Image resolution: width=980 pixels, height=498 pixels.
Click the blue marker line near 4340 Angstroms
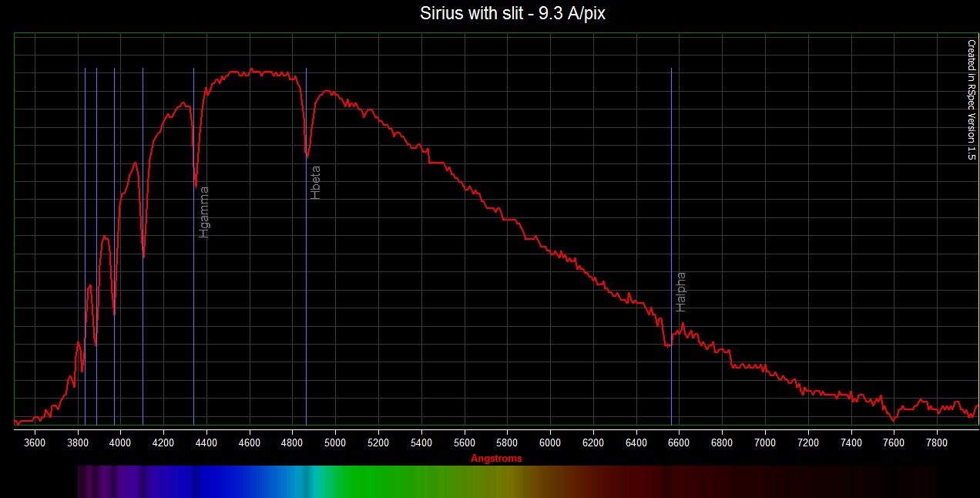[193, 308]
